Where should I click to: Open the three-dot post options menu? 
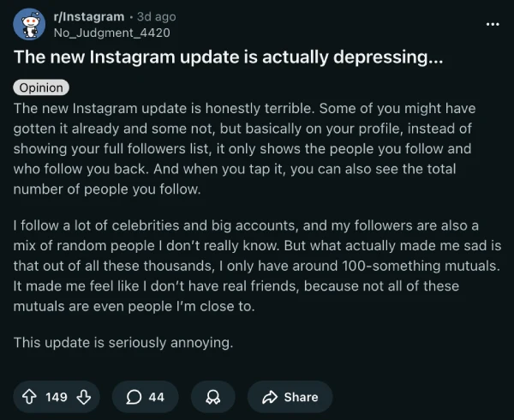pos(492,23)
